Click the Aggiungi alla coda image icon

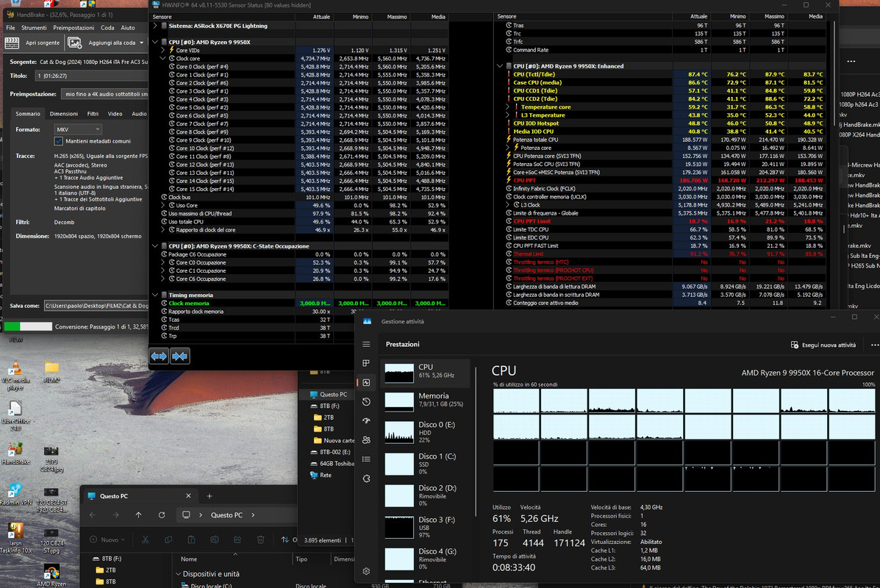(x=75, y=43)
